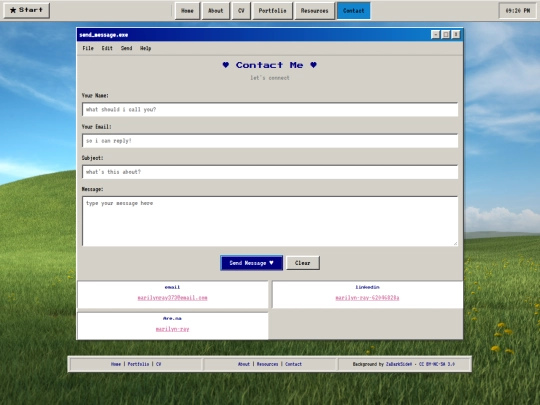Follow the footer About link
Image resolution: width=540 pixels, height=405 pixels.
click(x=243, y=364)
